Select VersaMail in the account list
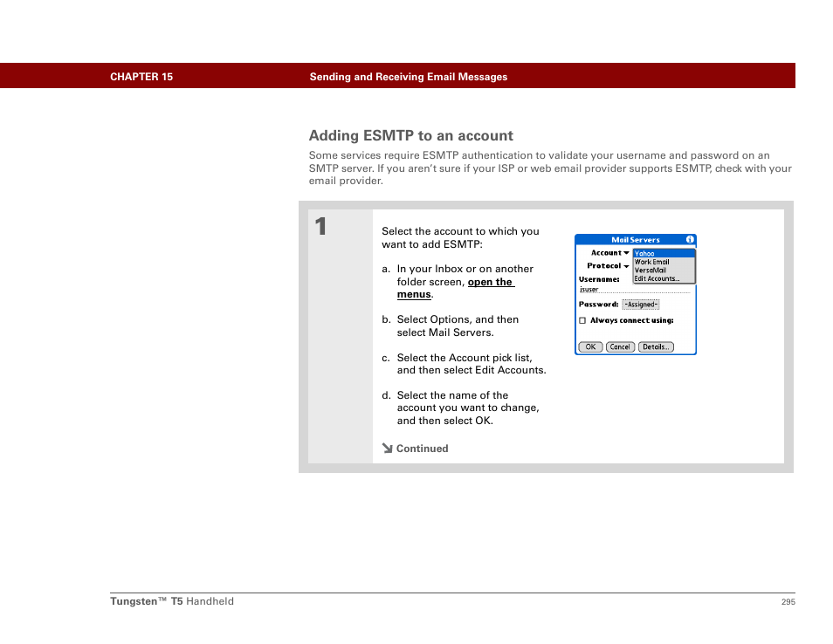 click(x=664, y=270)
